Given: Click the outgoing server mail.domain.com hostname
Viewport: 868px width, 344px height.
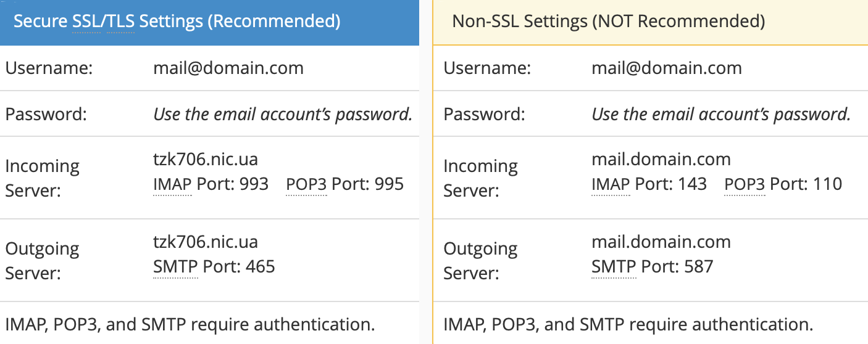Looking at the screenshot, I should click(x=661, y=242).
